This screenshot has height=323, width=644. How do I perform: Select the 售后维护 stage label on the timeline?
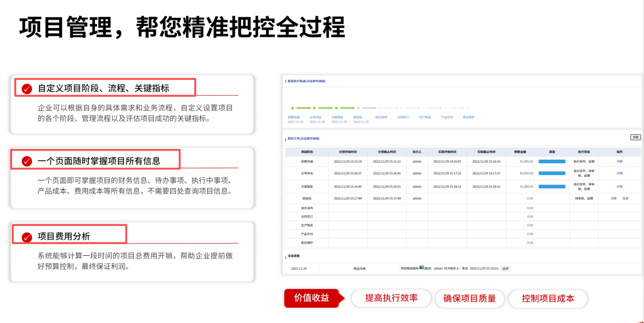tap(468, 116)
